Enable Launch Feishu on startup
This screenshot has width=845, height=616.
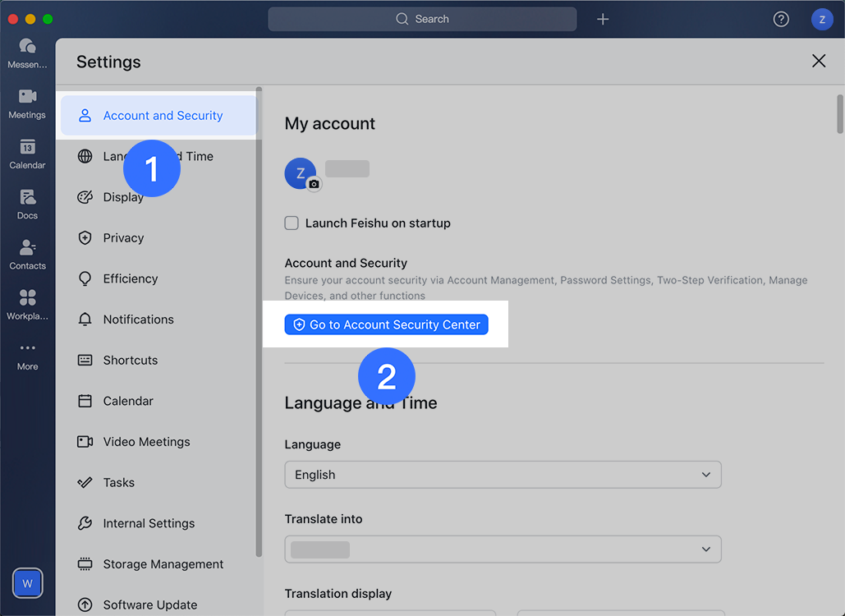coord(292,223)
